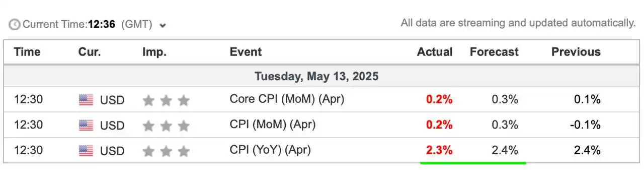This screenshot has height=182, width=644.
Task: Open the CPI (YoY) (Apr) event
Action: (x=270, y=150)
